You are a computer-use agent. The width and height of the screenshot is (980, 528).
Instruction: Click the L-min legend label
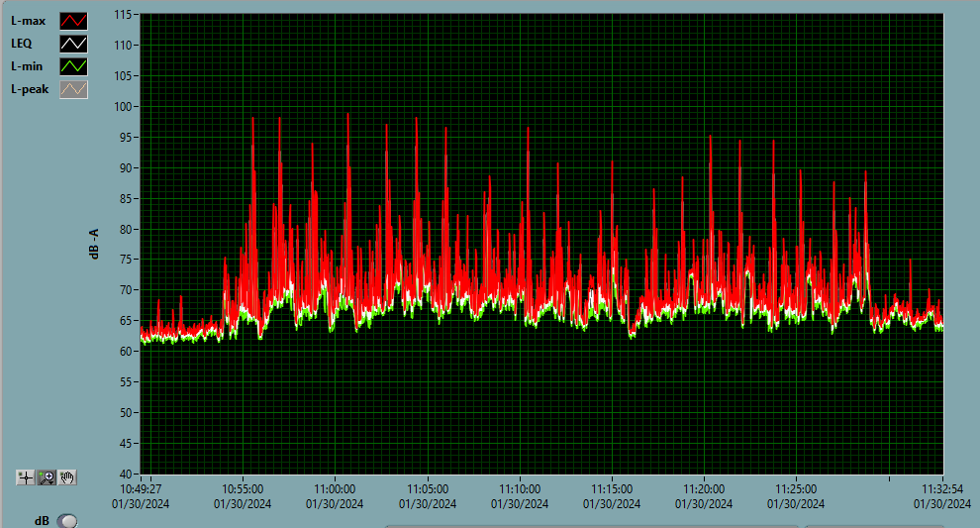[x=27, y=66]
